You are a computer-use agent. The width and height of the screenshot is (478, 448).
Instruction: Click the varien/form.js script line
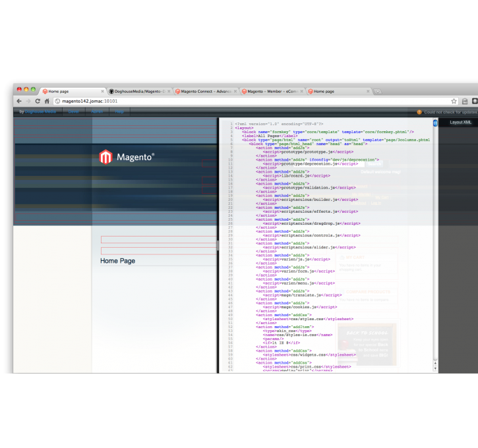pyautogui.click(x=299, y=271)
